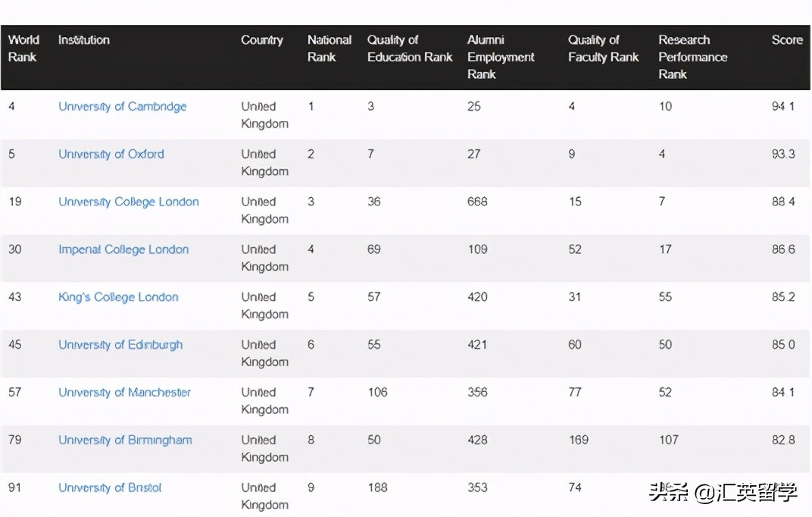This screenshot has width=812, height=517.
Task: Click the Alumni Employment Rank header
Action: 501,57
